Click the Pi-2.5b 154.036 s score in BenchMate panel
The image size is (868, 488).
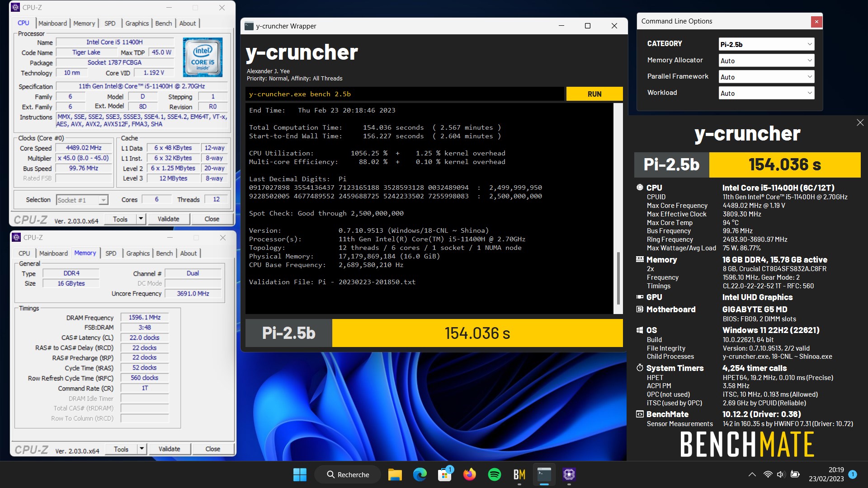click(x=747, y=164)
